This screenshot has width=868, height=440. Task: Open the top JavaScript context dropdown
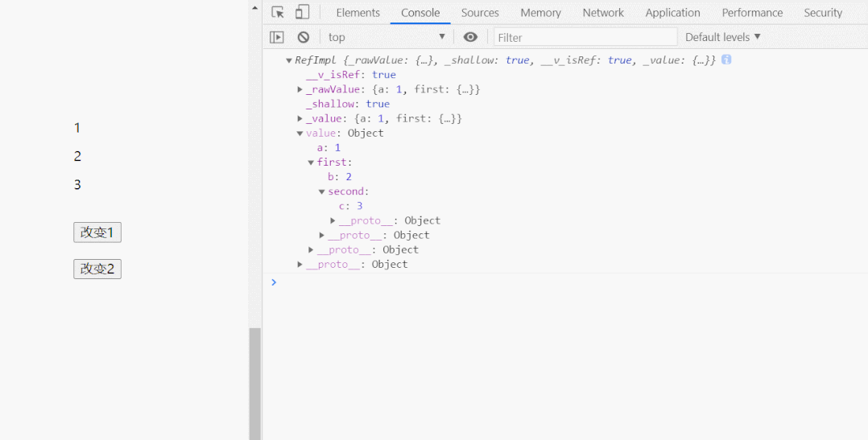pos(386,37)
